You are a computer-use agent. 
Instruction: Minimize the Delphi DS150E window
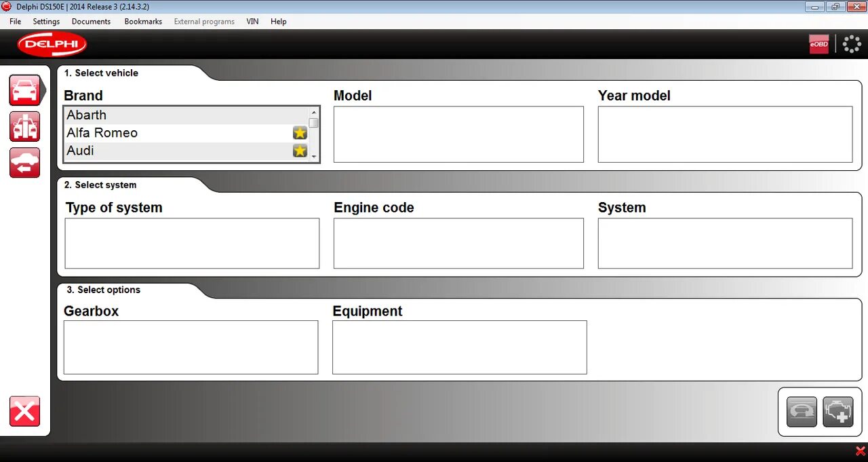click(814, 7)
